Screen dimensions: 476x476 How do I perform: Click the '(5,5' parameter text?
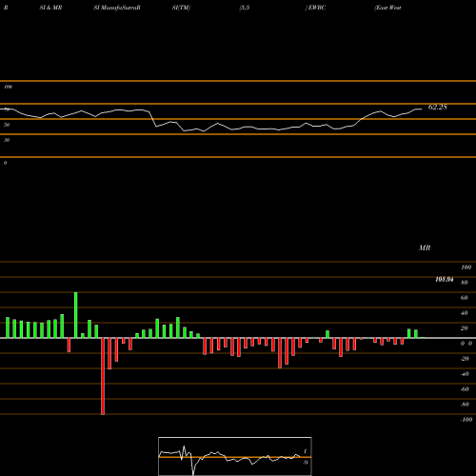pyautogui.click(x=245, y=8)
